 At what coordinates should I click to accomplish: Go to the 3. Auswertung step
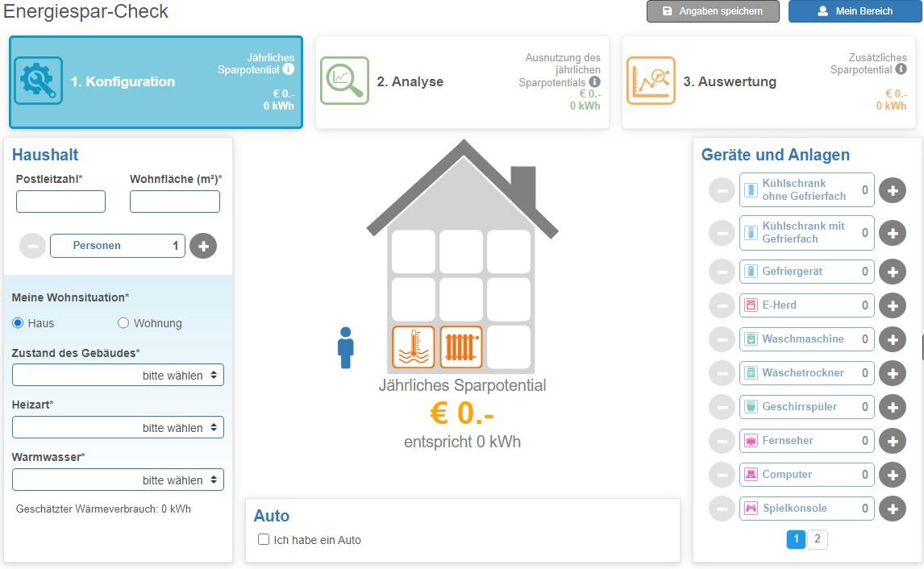coord(768,81)
